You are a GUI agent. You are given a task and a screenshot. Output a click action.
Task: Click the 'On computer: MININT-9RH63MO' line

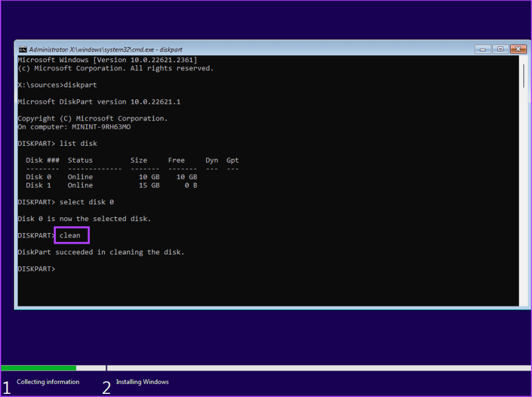[74, 127]
